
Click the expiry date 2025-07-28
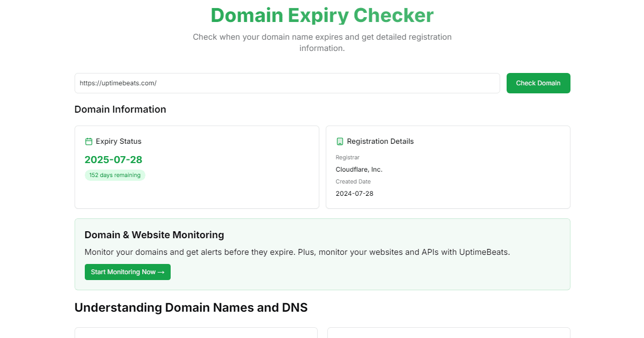coord(113,159)
